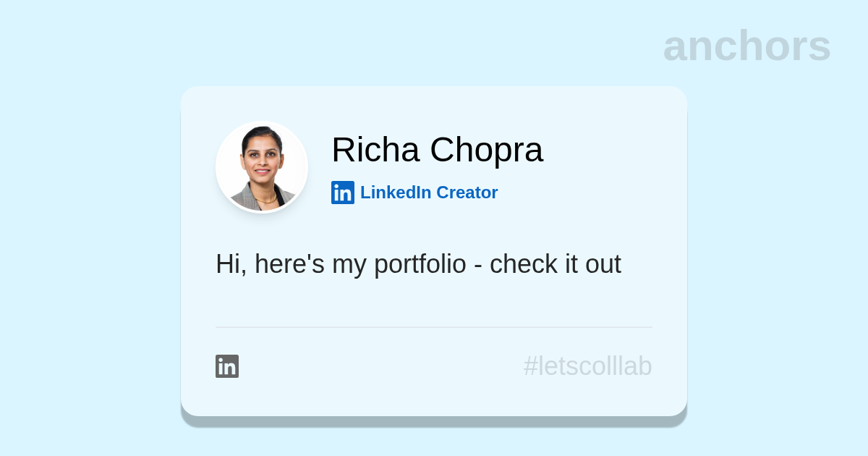Go to the anchors logo
Viewport: 868px width, 456px height.
746,46
